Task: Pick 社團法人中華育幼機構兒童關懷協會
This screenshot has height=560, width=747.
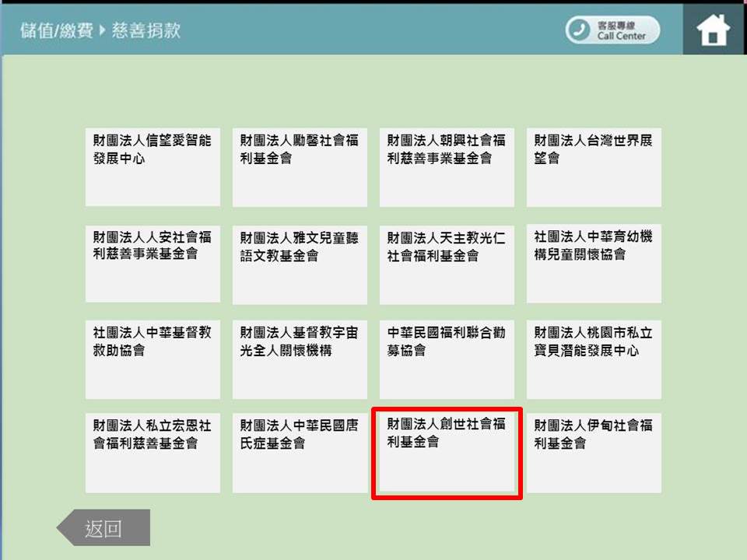Action: tap(594, 264)
